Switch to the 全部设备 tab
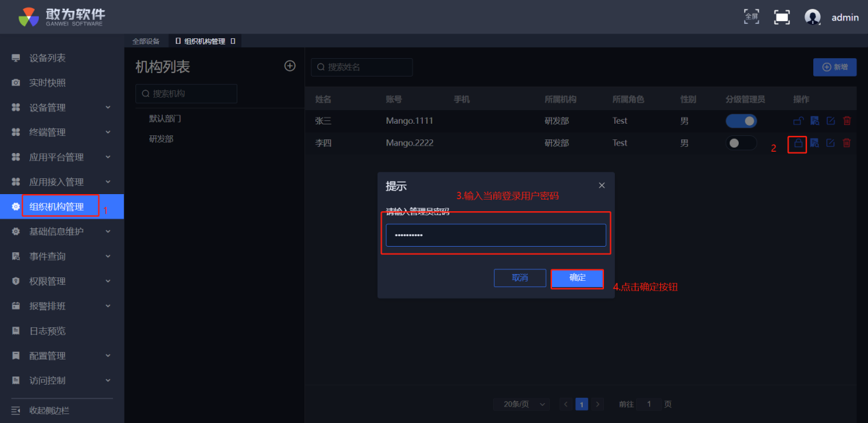The image size is (868, 423). 146,41
